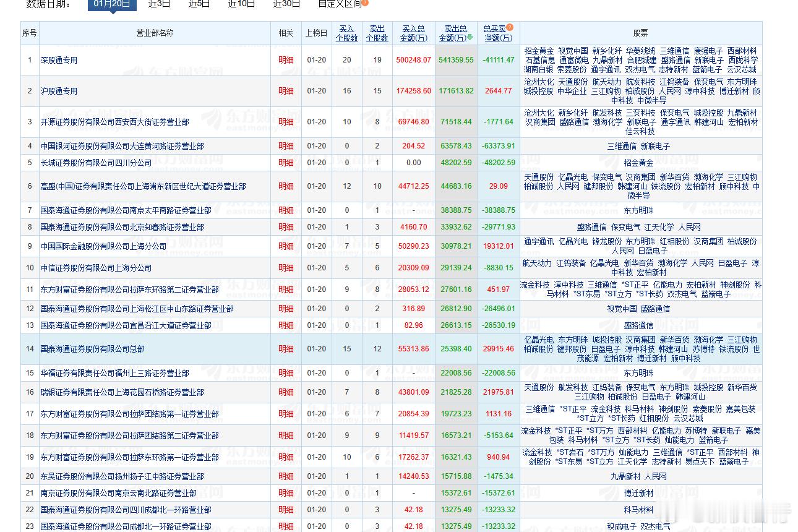
Task: Switch to the 近3日 tab
Action: tap(158, 3)
